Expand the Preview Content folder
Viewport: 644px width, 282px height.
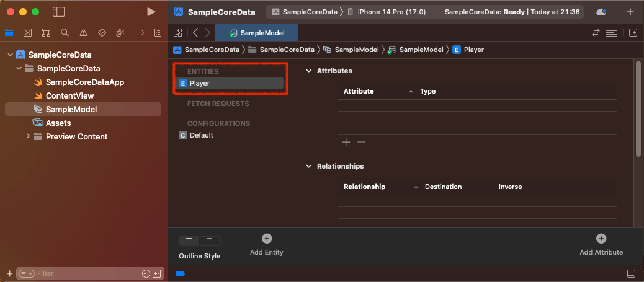[x=28, y=136]
